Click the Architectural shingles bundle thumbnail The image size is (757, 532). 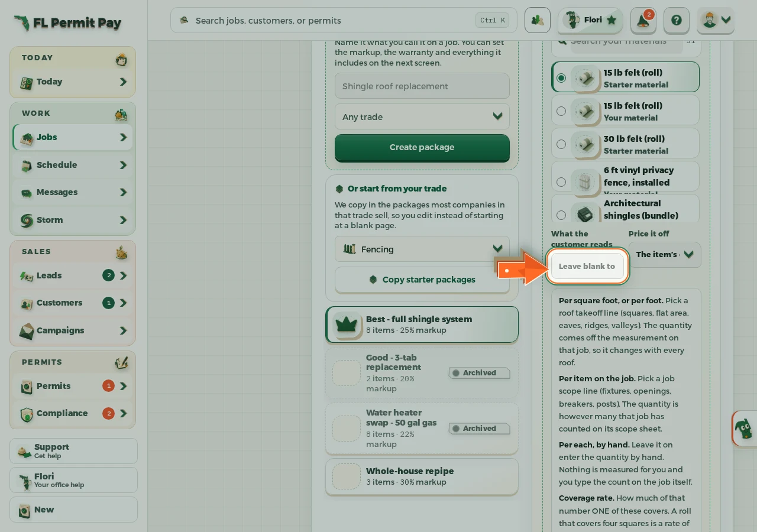tap(585, 213)
